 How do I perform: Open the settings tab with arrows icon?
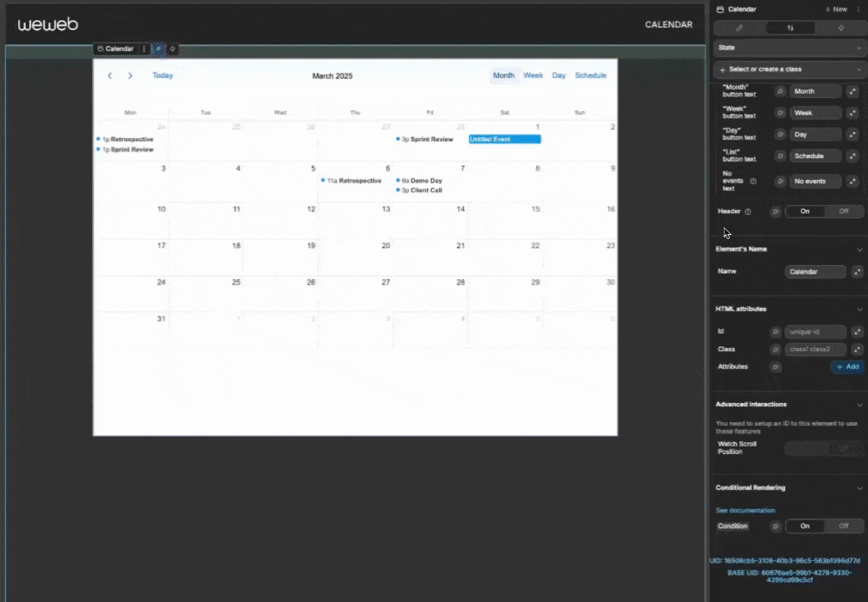789,28
